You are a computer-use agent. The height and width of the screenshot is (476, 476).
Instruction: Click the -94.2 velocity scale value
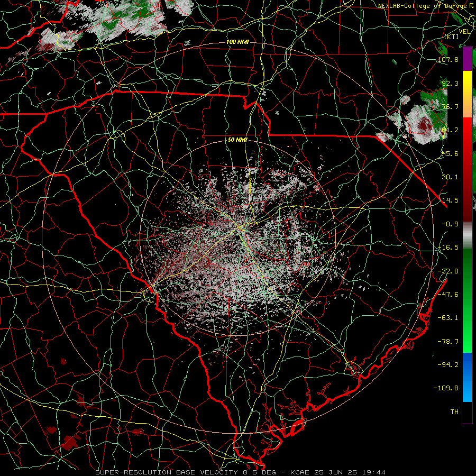[x=448, y=364]
